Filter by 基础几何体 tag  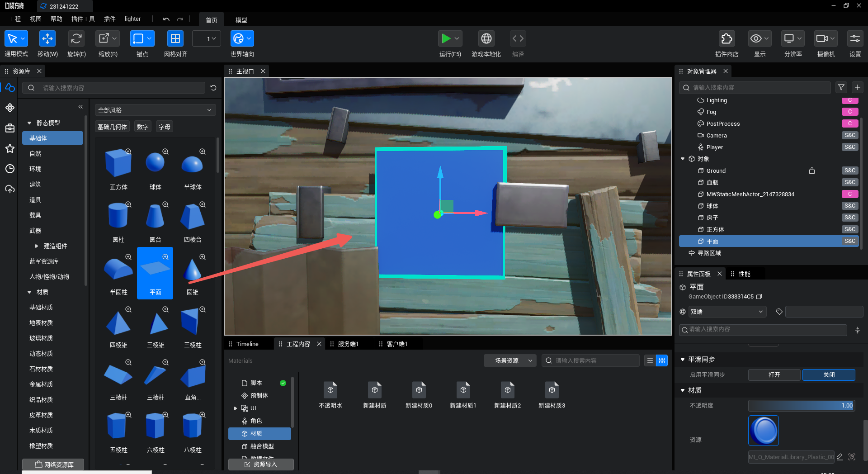(112, 127)
